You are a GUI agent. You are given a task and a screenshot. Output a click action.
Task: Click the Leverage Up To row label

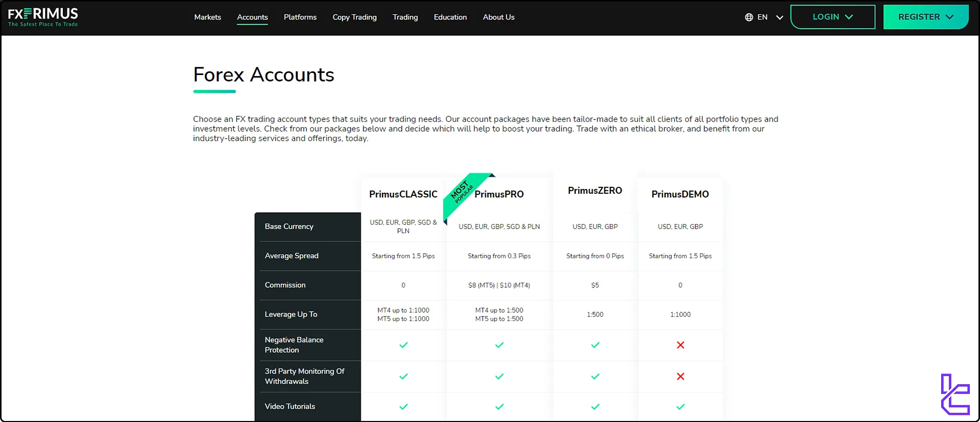291,314
